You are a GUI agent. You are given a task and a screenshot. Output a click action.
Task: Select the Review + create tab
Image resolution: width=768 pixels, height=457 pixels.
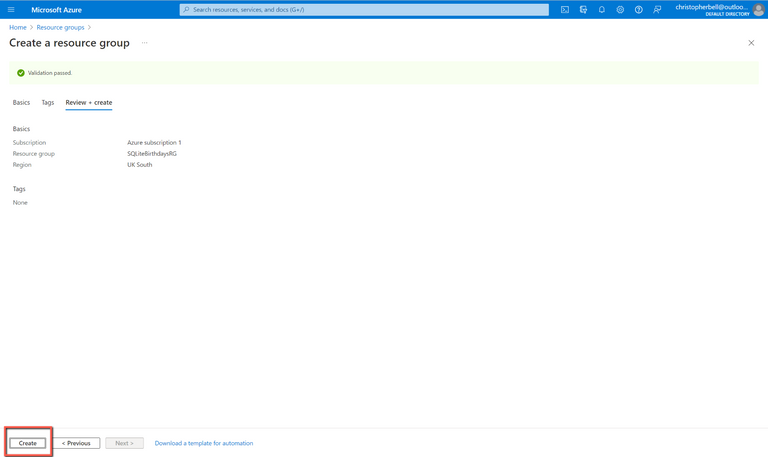(89, 102)
